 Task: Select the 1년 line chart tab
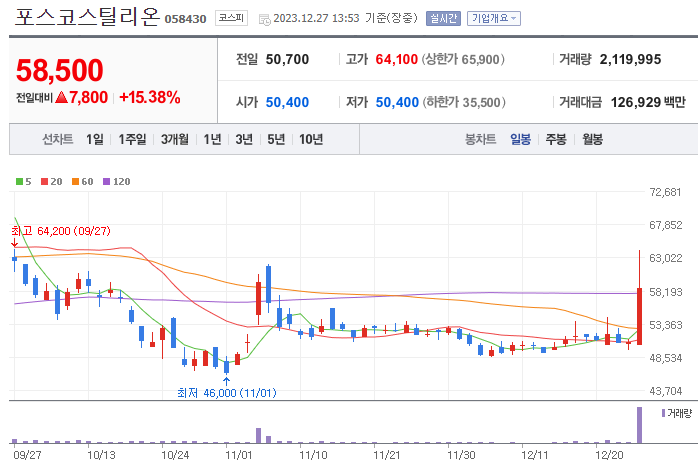[x=212, y=139]
